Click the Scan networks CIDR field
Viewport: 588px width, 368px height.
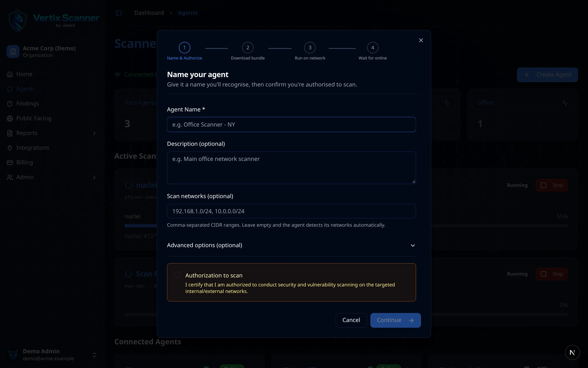point(291,211)
